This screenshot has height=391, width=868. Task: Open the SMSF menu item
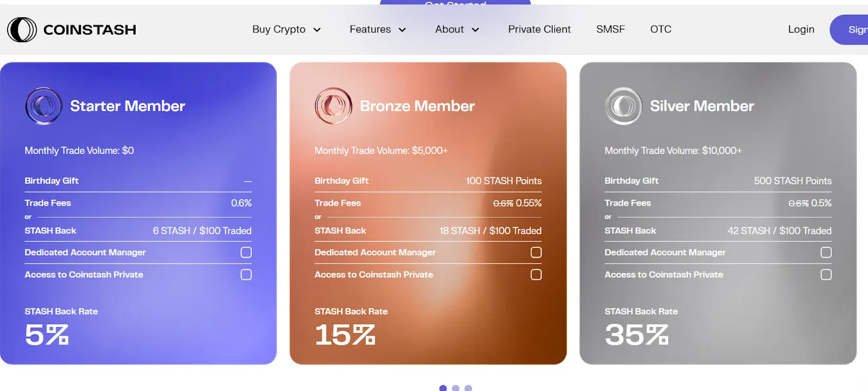(610, 29)
